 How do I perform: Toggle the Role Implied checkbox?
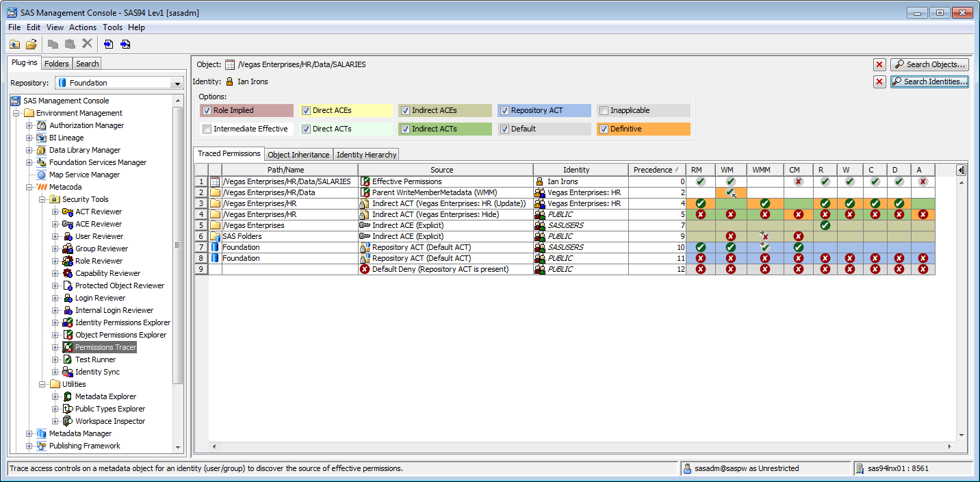[207, 110]
